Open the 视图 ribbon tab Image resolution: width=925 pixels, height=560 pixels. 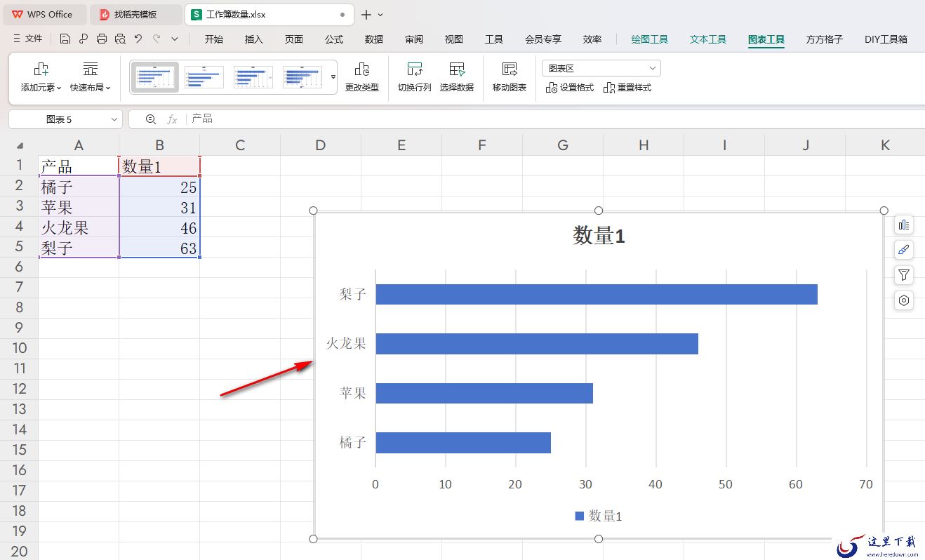coord(454,39)
